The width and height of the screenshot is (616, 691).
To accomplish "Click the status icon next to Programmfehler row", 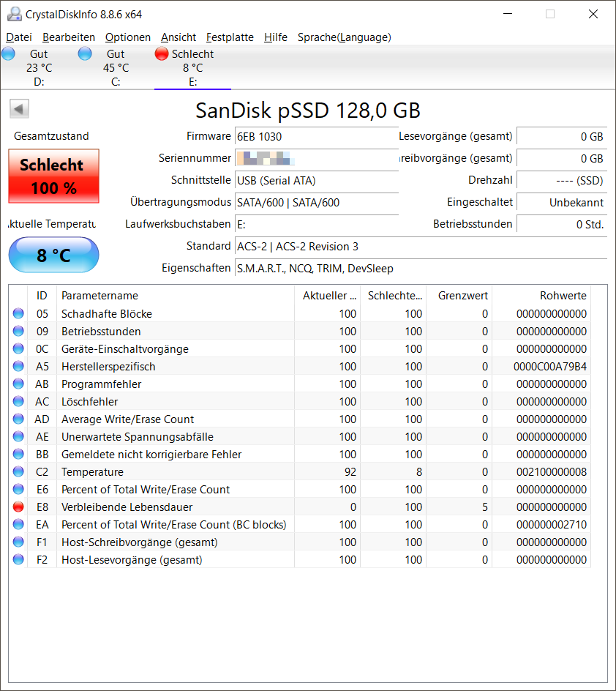I will point(18,384).
